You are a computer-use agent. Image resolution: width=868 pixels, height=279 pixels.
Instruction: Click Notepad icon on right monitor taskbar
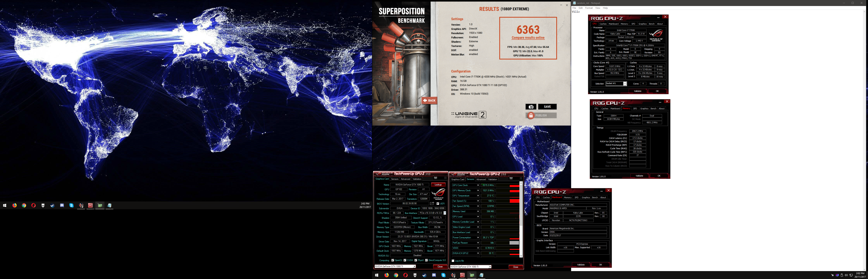(x=481, y=275)
